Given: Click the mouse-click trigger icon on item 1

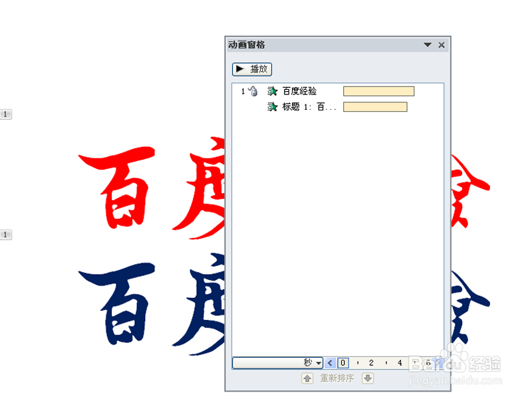Looking at the screenshot, I should [253, 91].
